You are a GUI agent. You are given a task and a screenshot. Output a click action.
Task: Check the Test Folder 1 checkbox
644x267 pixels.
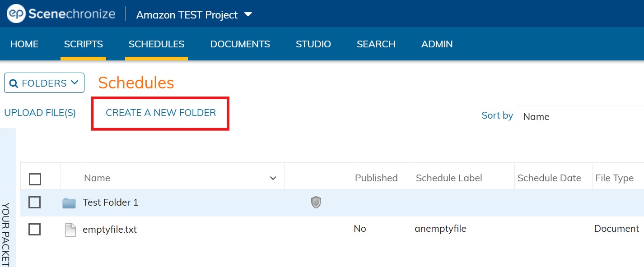pos(35,203)
